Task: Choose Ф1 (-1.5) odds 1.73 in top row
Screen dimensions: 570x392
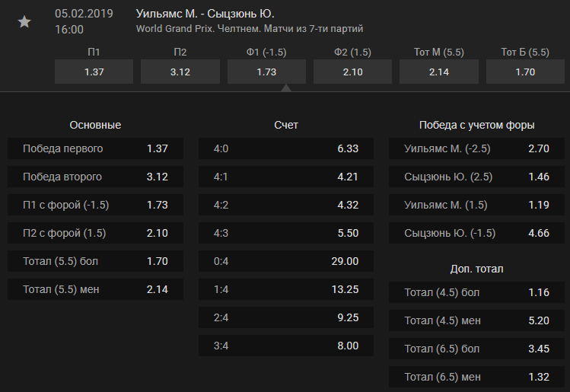Action: 266,72
